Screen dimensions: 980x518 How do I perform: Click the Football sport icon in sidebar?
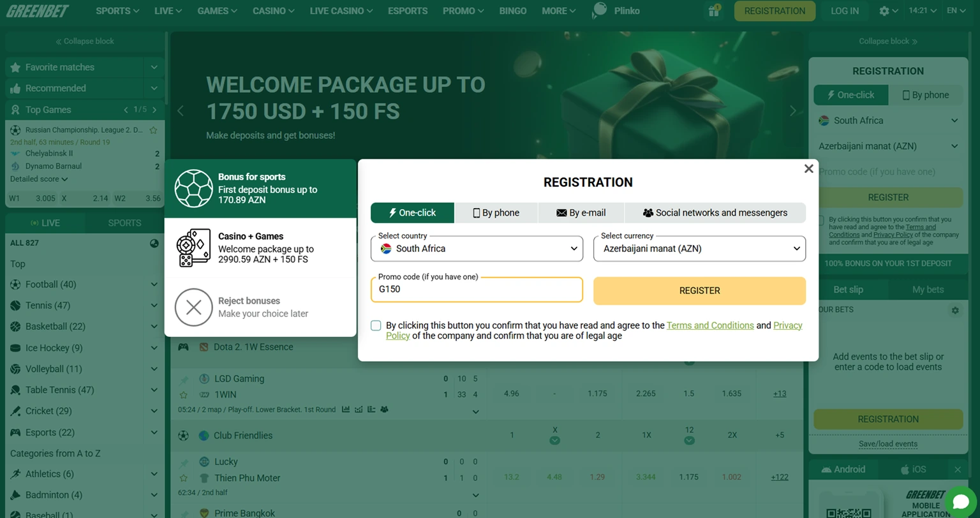[15, 285]
